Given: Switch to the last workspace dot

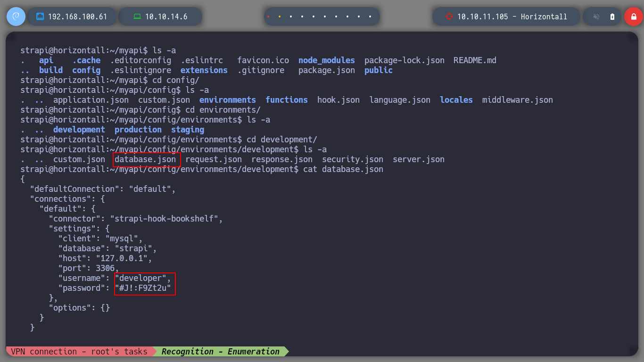Looking at the screenshot, I should click(370, 16).
